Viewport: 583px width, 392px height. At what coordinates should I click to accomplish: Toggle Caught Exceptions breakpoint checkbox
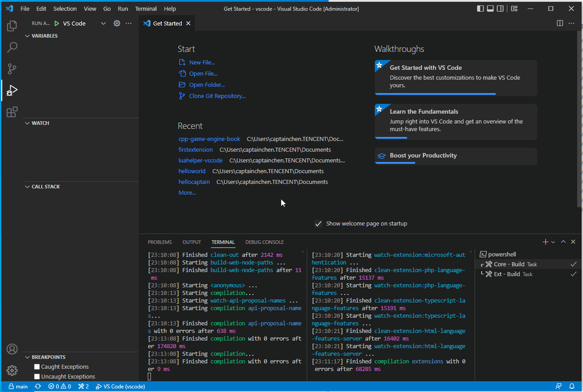[x=37, y=367]
